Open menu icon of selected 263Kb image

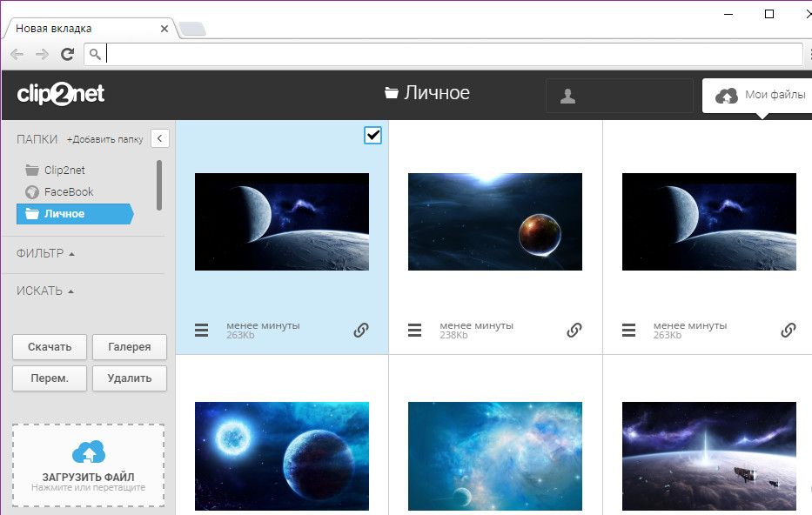[201, 330]
